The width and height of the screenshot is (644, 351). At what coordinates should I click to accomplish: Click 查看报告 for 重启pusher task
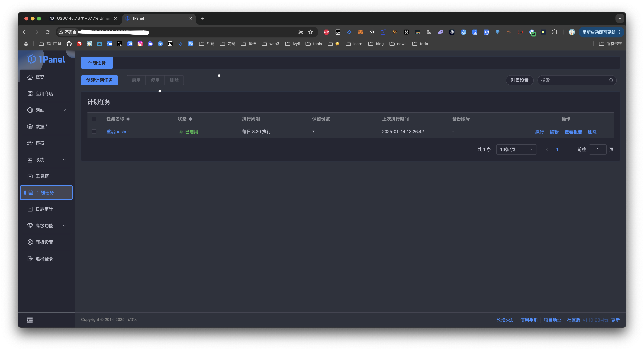[x=573, y=132]
